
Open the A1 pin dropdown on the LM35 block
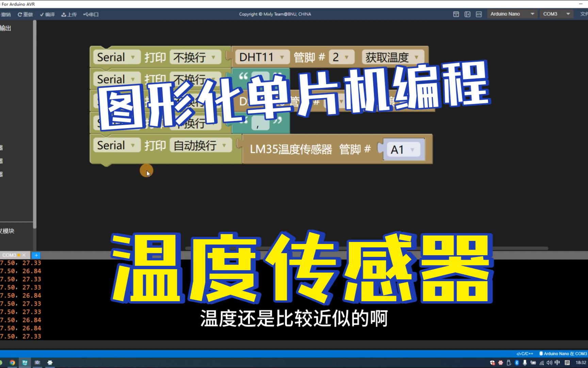click(x=404, y=149)
